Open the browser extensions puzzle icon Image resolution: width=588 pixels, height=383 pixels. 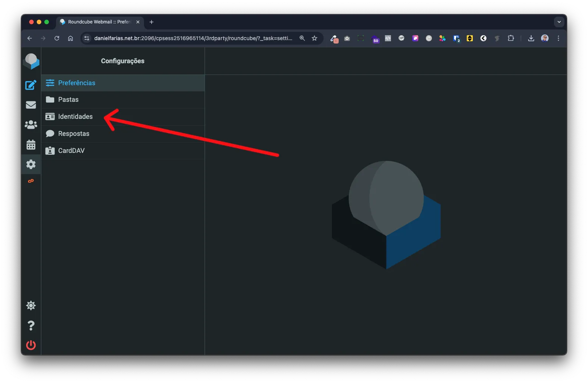coord(511,38)
